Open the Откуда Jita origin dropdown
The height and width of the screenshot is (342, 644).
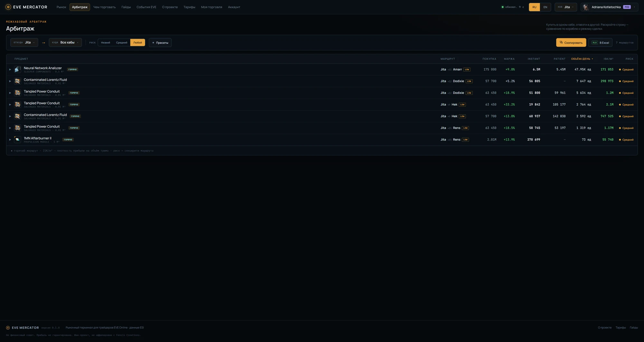pos(24,42)
